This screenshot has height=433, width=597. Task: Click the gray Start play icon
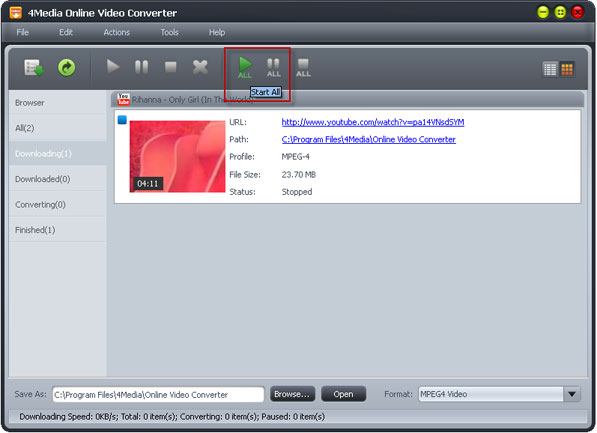tap(113, 67)
